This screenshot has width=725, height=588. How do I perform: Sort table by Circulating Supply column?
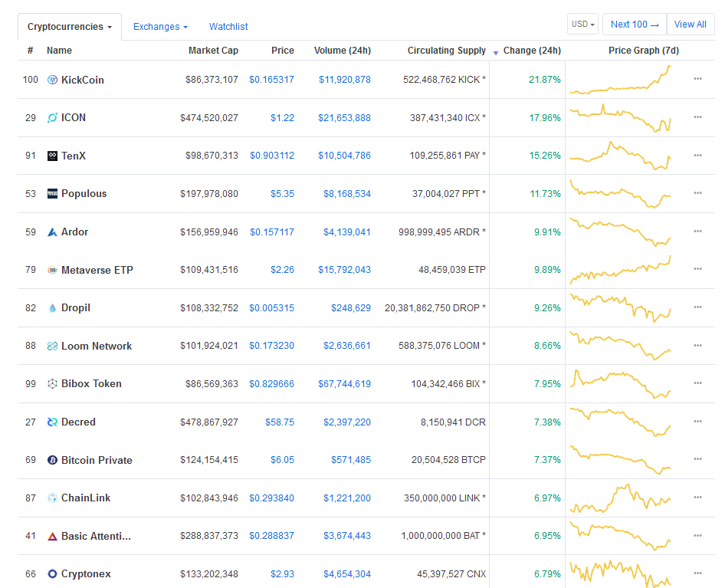coord(447,51)
